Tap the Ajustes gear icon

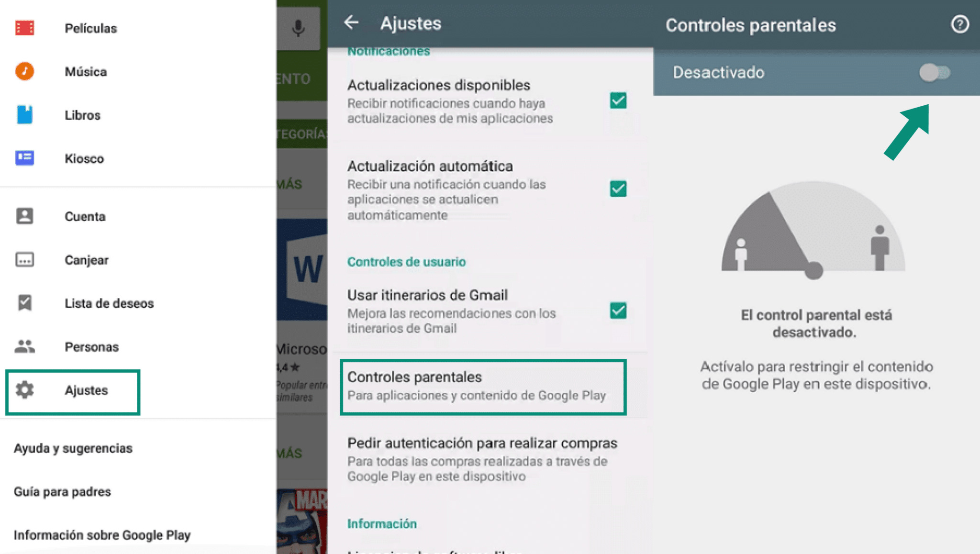click(24, 390)
